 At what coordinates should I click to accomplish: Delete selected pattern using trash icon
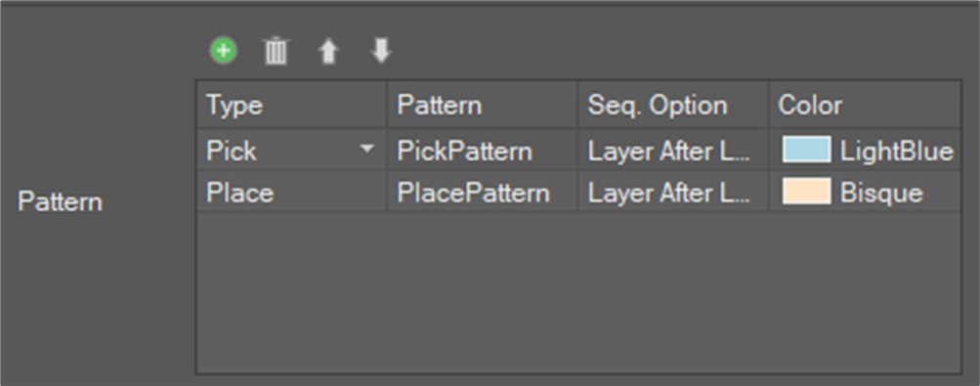coord(276,51)
